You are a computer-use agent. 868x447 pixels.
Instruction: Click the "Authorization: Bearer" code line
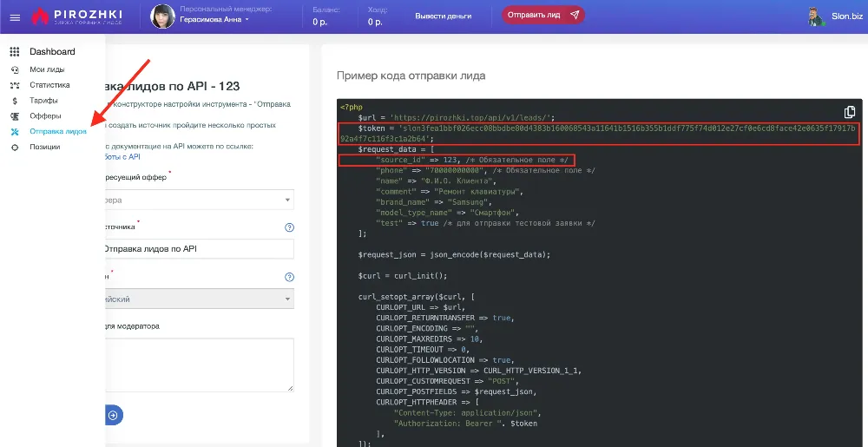(x=465, y=424)
